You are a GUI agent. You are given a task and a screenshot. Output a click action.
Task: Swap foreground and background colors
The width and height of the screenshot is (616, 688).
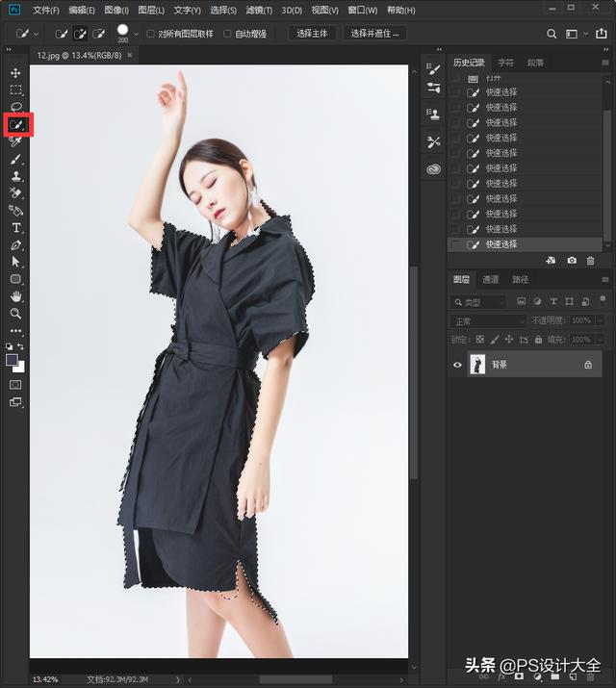(20, 346)
